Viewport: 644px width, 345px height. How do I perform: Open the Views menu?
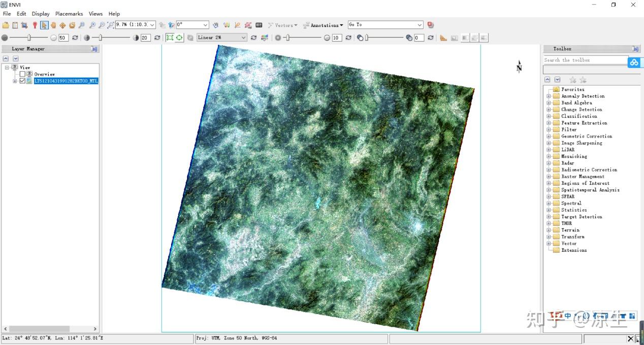coord(95,14)
